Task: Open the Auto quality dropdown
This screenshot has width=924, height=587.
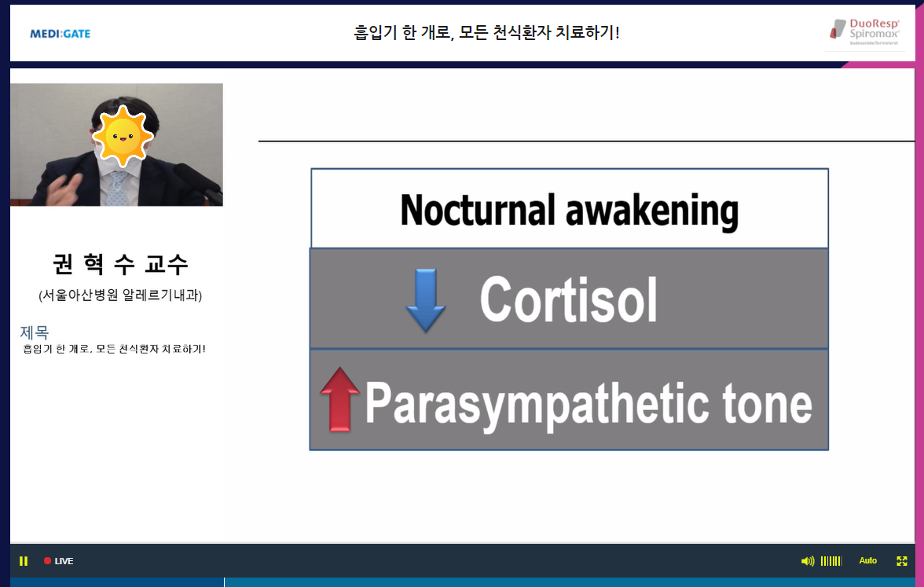Action: (867, 561)
